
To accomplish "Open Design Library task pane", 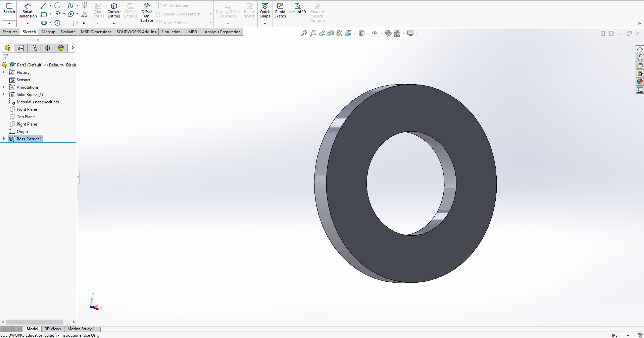I will [x=640, y=57].
